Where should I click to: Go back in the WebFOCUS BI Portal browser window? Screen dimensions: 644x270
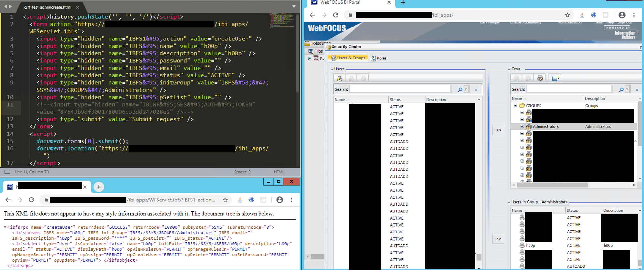coord(312,15)
